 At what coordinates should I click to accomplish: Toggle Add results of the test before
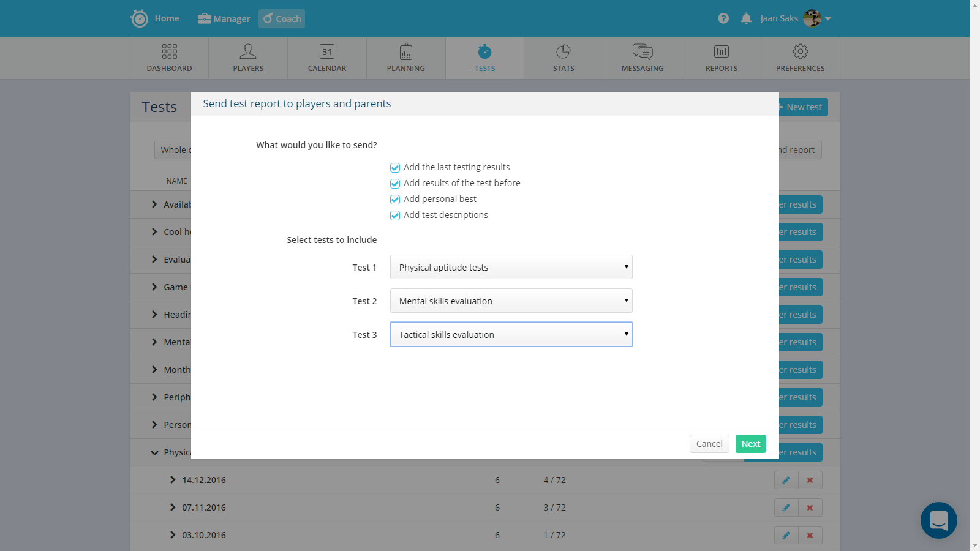(395, 184)
